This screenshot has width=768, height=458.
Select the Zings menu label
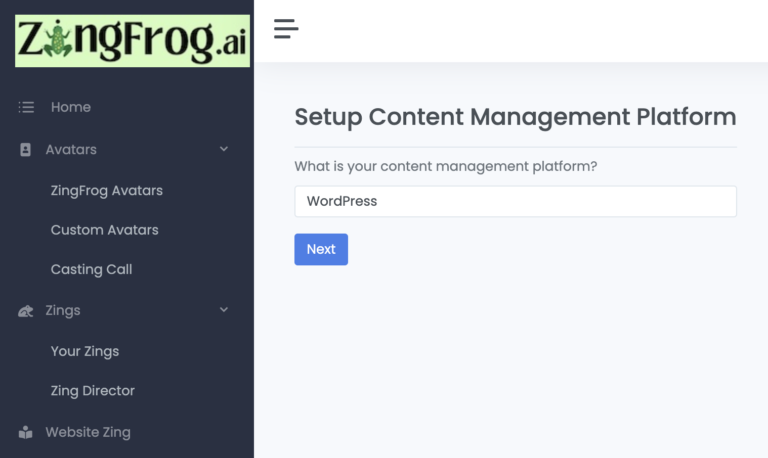pyautogui.click(x=63, y=311)
